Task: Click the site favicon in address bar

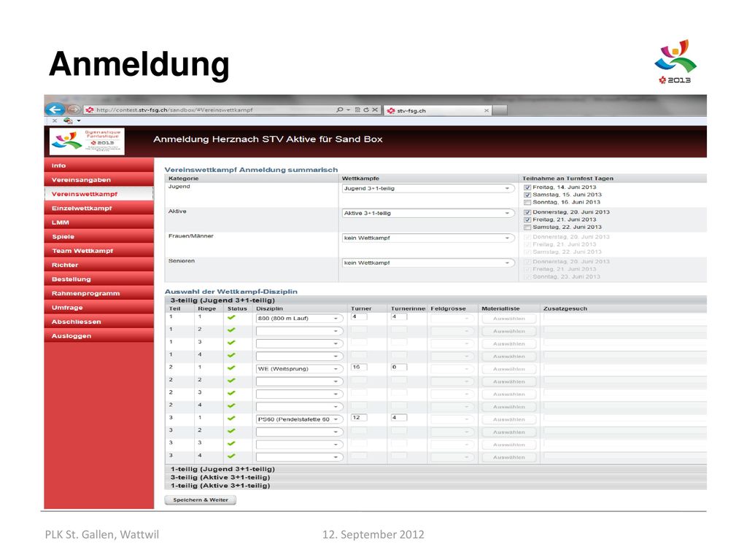Action: [90, 110]
